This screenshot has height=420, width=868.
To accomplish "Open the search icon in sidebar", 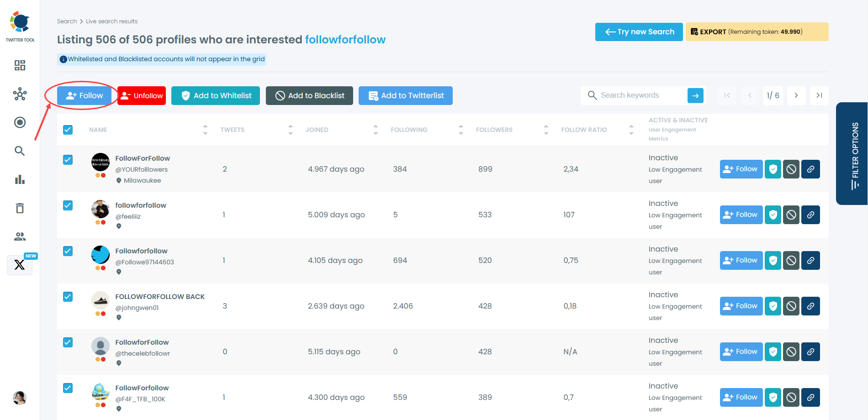I will click(20, 151).
